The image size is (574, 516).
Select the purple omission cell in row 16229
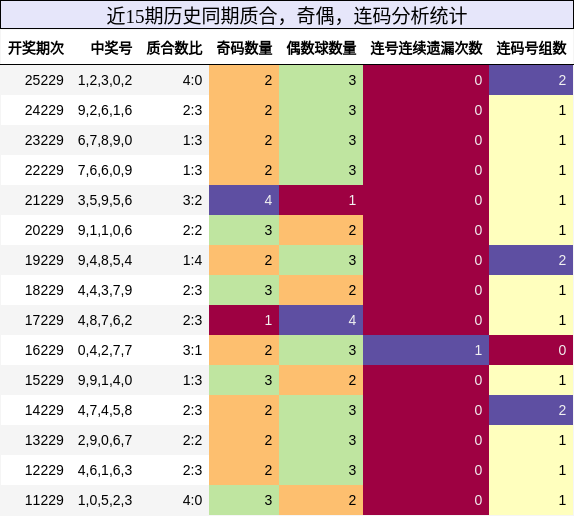[426, 350]
